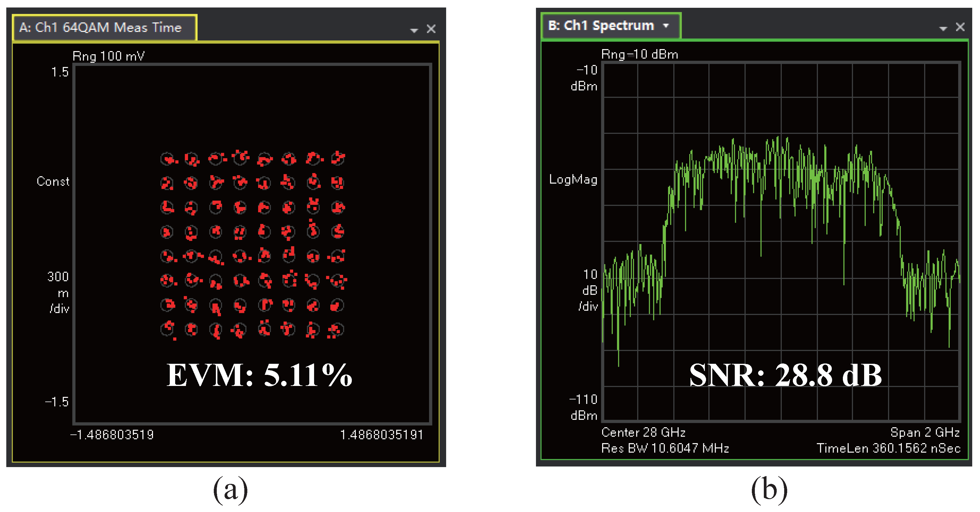Click the Const trace format label
Screen dimensions: 980x512
click(x=53, y=181)
